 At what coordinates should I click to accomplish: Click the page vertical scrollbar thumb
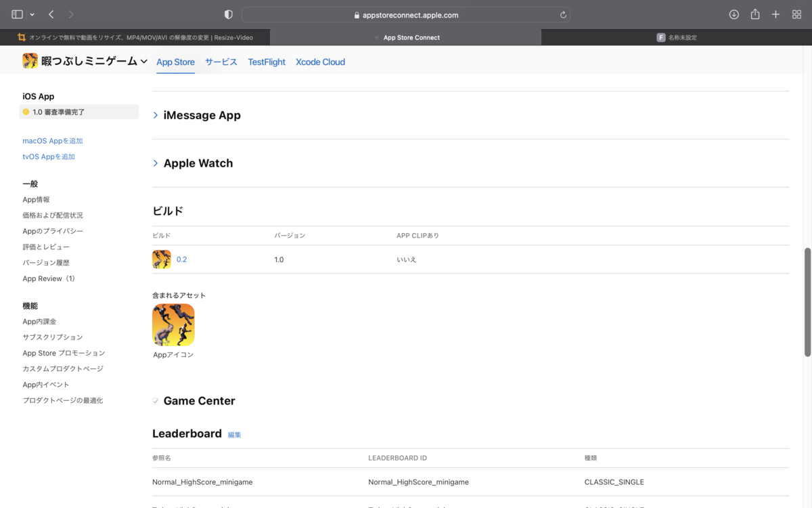point(807,302)
